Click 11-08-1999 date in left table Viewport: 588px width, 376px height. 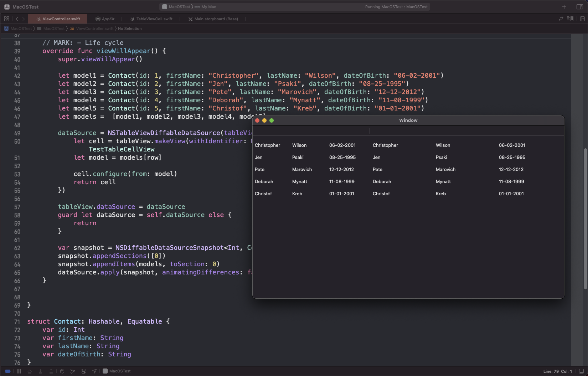342,181
